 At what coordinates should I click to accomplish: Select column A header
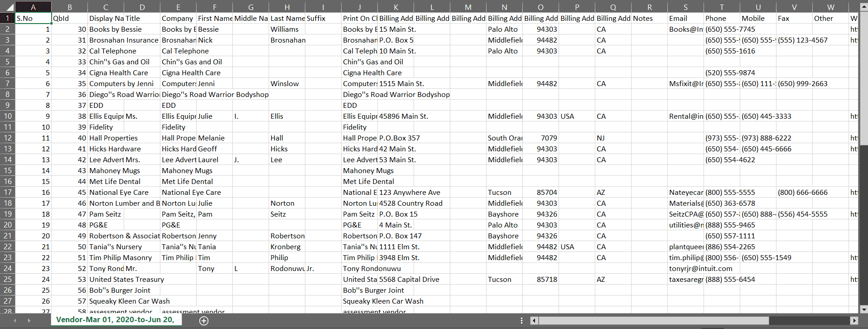click(33, 7)
